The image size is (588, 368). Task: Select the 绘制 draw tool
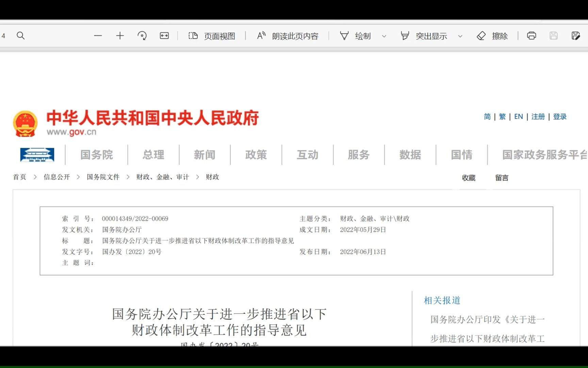(x=355, y=36)
